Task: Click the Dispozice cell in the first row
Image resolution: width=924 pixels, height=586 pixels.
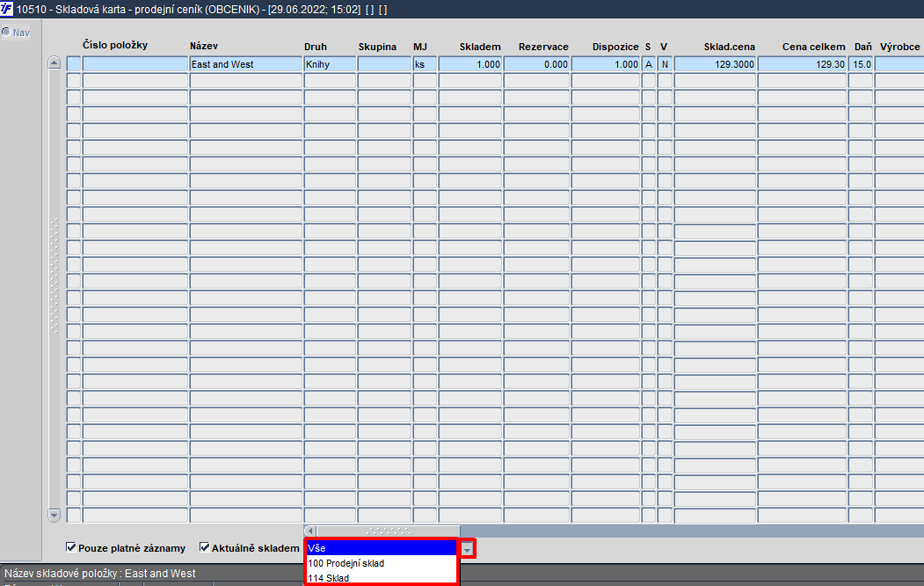Action: pos(606,64)
